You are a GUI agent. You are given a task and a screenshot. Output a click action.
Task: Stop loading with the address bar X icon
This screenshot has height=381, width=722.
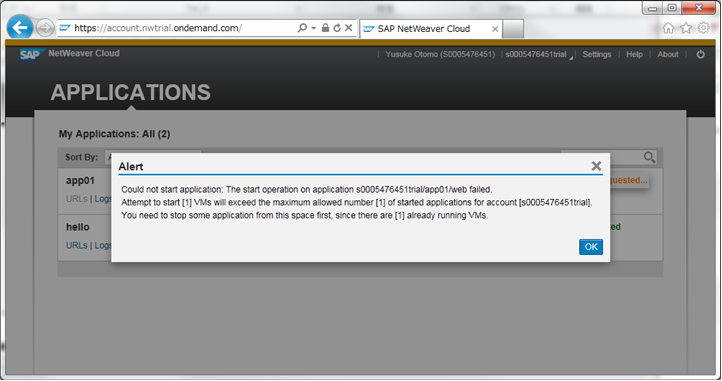[x=349, y=28]
